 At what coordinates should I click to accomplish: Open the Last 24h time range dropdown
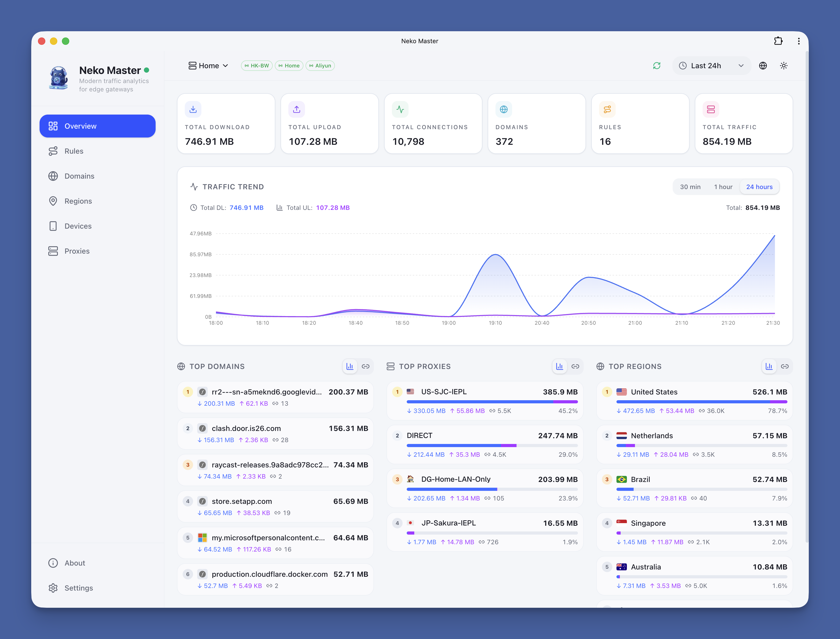click(711, 66)
